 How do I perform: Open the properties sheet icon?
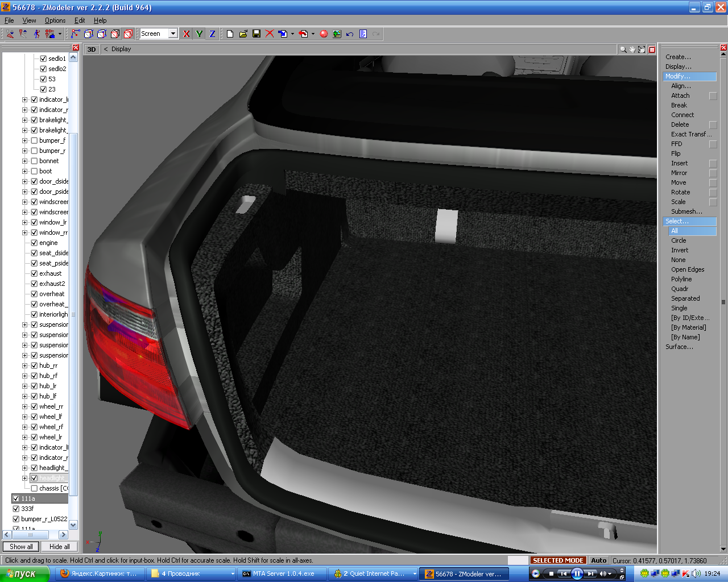pyautogui.click(x=363, y=34)
